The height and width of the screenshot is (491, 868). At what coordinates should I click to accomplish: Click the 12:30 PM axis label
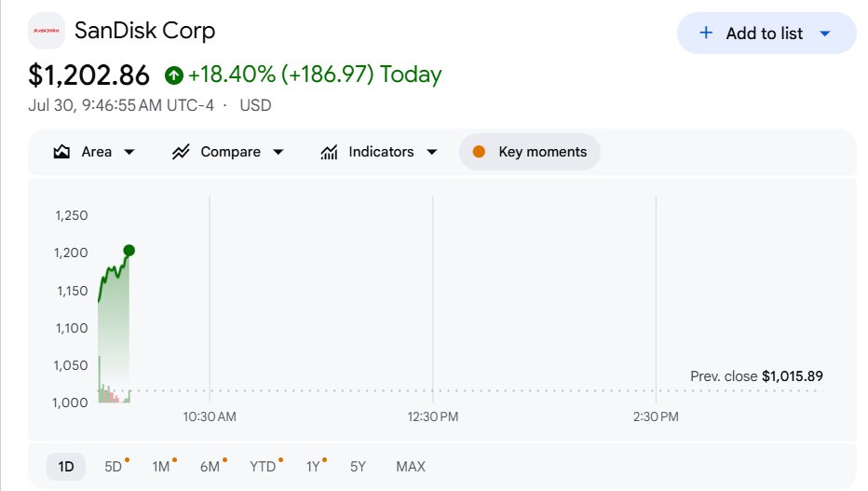pyautogui.click(x=433, y=416)
